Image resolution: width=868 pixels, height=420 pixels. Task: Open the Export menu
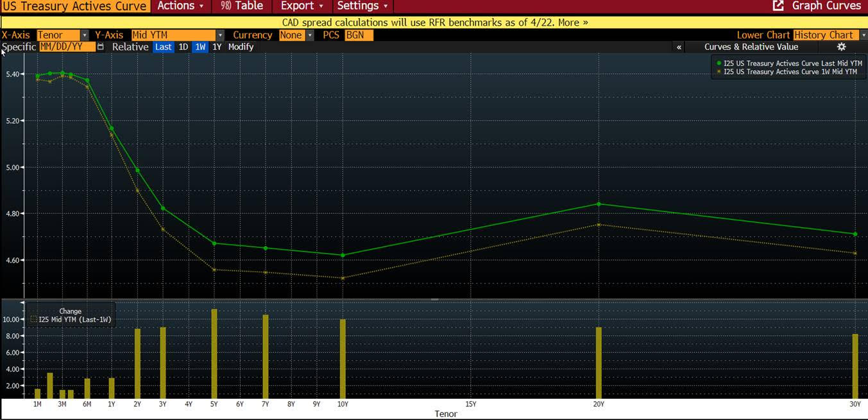tap(302, 6)
